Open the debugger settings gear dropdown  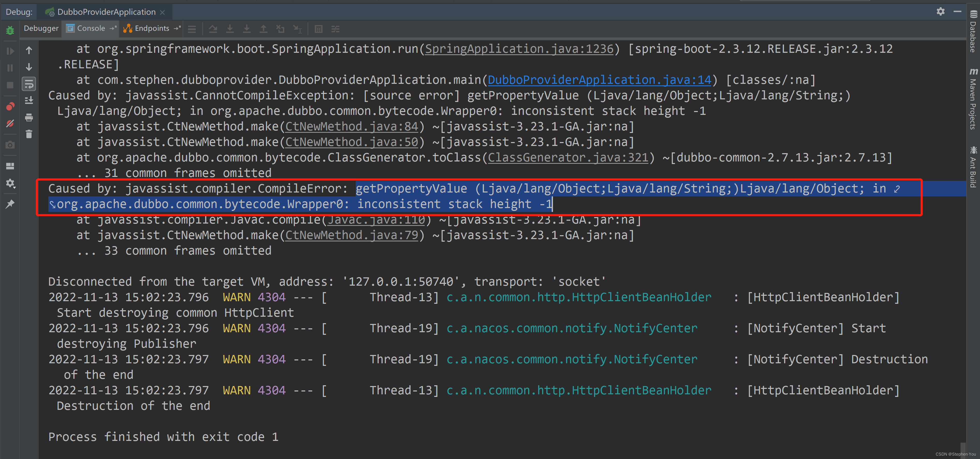pyautogui.click(x=10, y=184)
